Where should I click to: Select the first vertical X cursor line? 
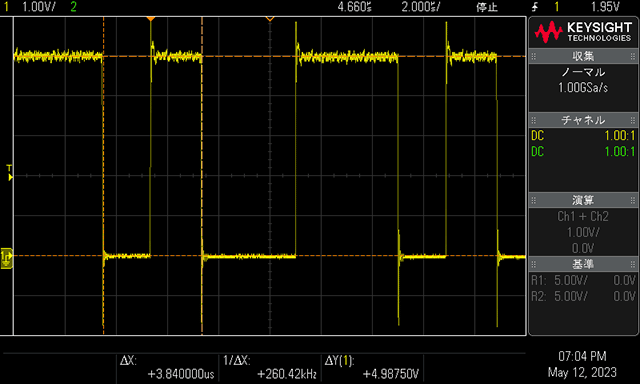click(x=103, y=175)
